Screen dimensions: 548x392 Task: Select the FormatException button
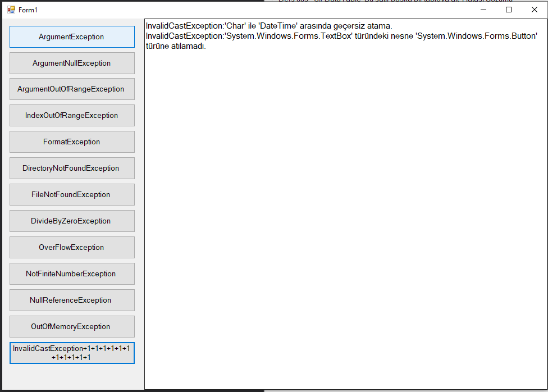[72, 142]
